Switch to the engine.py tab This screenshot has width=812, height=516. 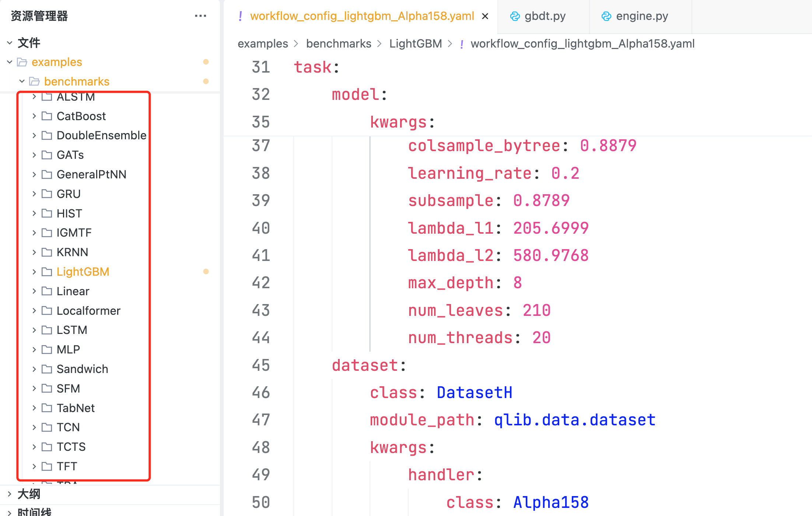tap(641, 16)
